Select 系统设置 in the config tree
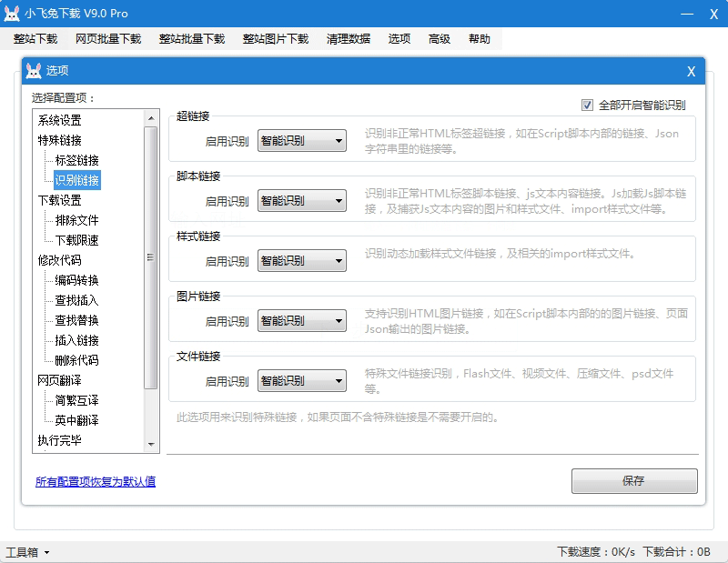The width and height of the screenshot is (728, 563). pyautogui.click(x=59, y=120)
